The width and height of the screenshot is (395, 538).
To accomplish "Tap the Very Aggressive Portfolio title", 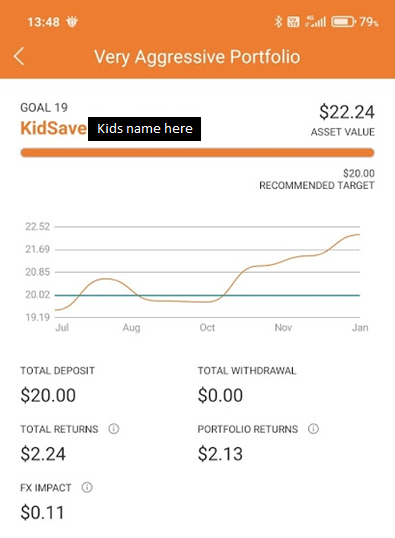I will click(197, 57).
